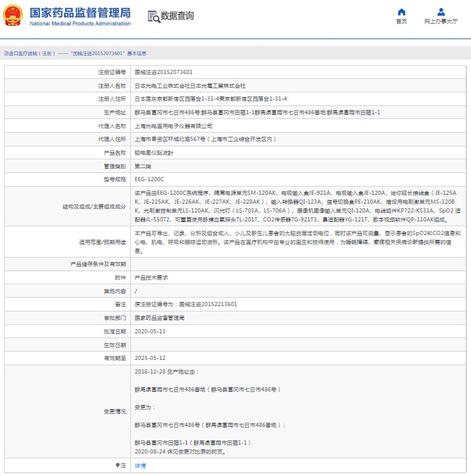Click the agent address 上海市奉贤区环城北路567号
471x476 pixels.
170,139
